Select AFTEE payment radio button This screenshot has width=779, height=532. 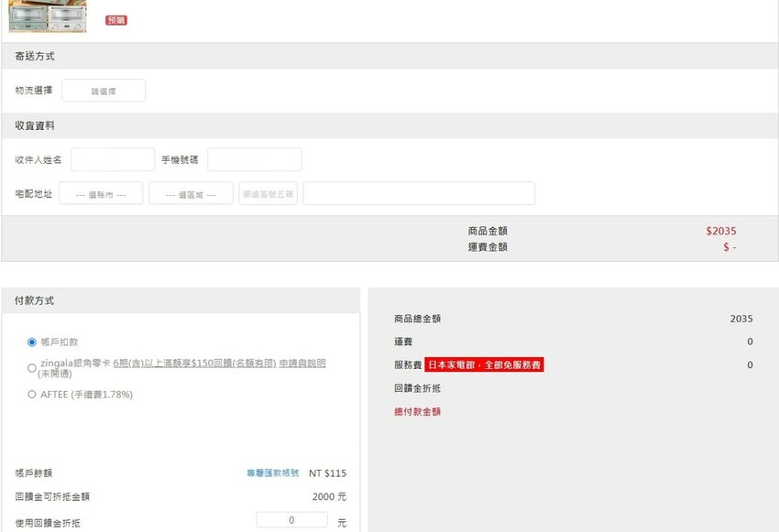point(32,395)
